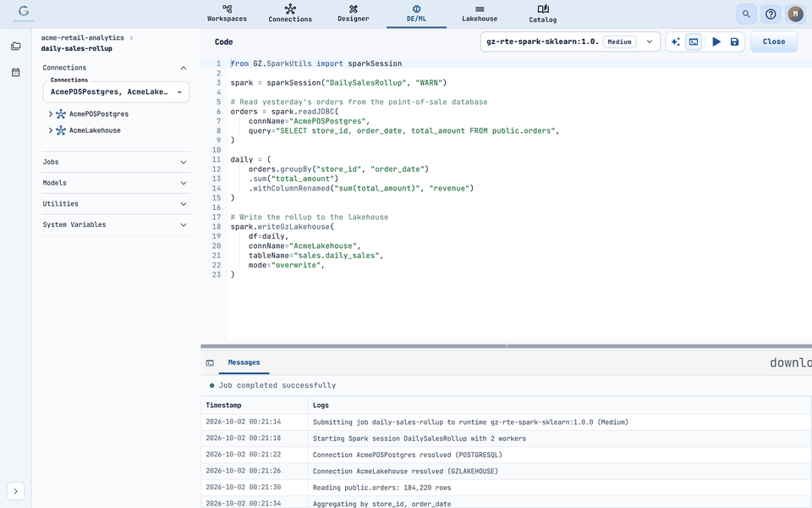This screenshot has width=812, height=508.
Task: Go to the Connections tab in top navigation
Action: coord(290,14)
